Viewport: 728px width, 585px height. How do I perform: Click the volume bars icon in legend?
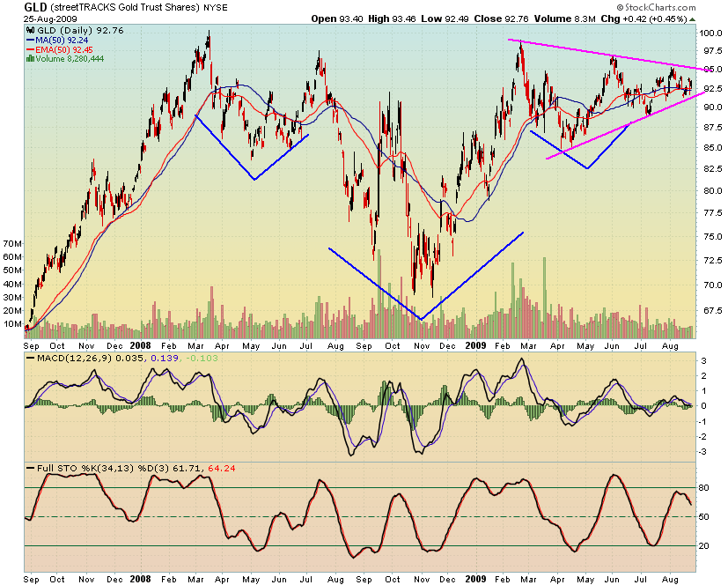tap(32, 60)
